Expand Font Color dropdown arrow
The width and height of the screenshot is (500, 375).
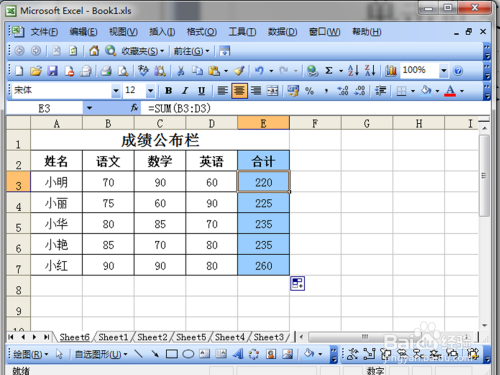(462, 91)
